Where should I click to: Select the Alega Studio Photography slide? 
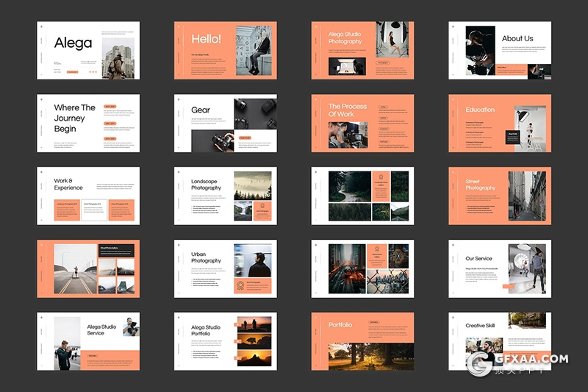coord(362,50)
